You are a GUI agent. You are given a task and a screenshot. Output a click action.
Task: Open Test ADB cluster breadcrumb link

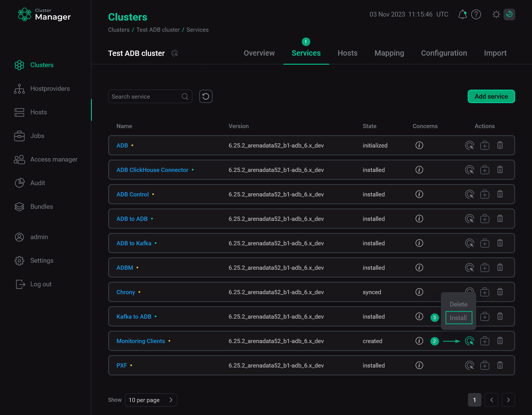(158, 30)
